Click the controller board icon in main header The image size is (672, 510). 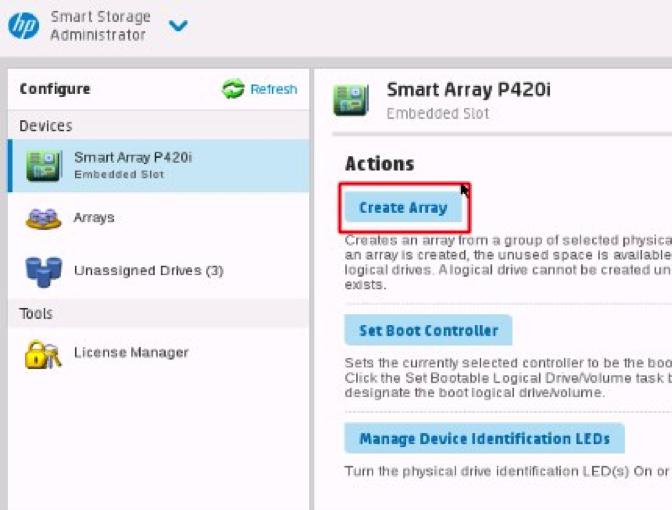coord(351,101)
